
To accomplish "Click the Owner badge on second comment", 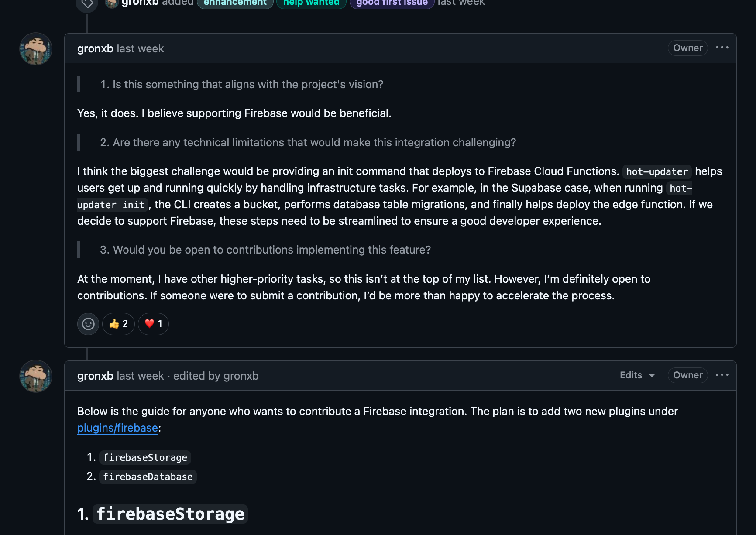I will click(687, 375).
